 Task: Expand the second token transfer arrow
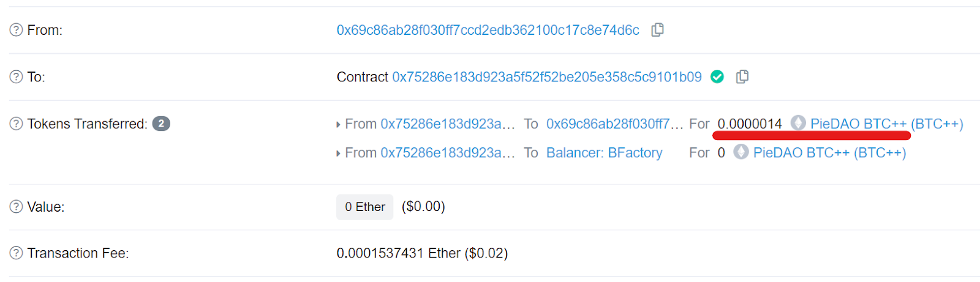[x=338, y=154]
